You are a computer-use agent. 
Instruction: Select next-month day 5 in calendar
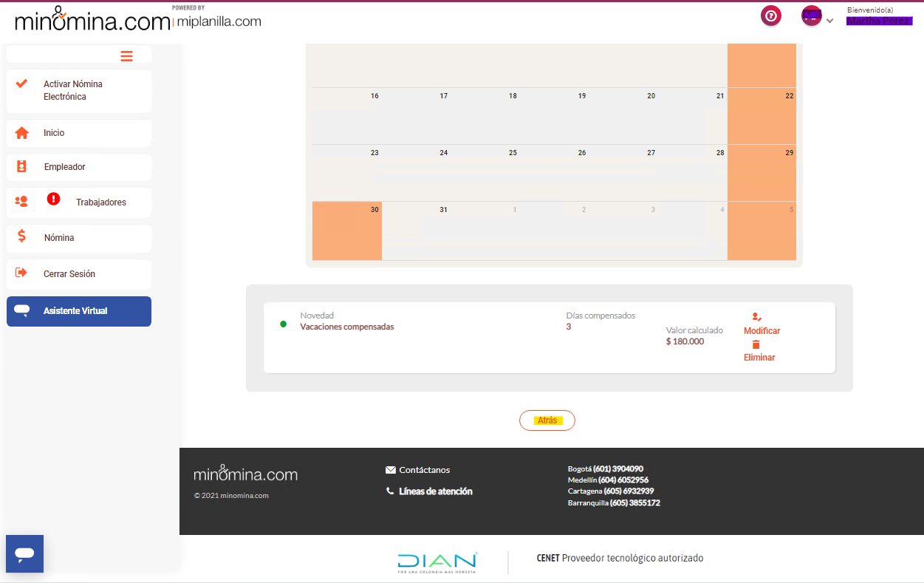pos(762,231)
